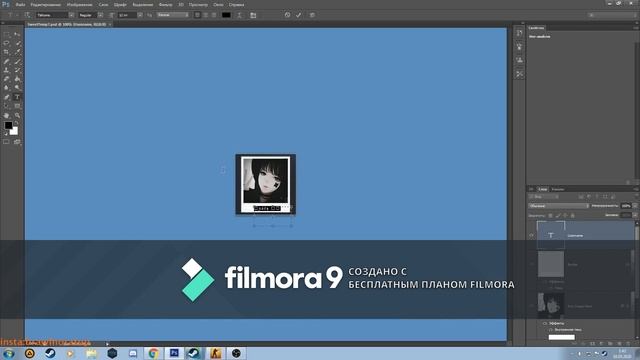640x360 pixels.
Task: Open the Фильтр menu
Action: coord(165,4)
